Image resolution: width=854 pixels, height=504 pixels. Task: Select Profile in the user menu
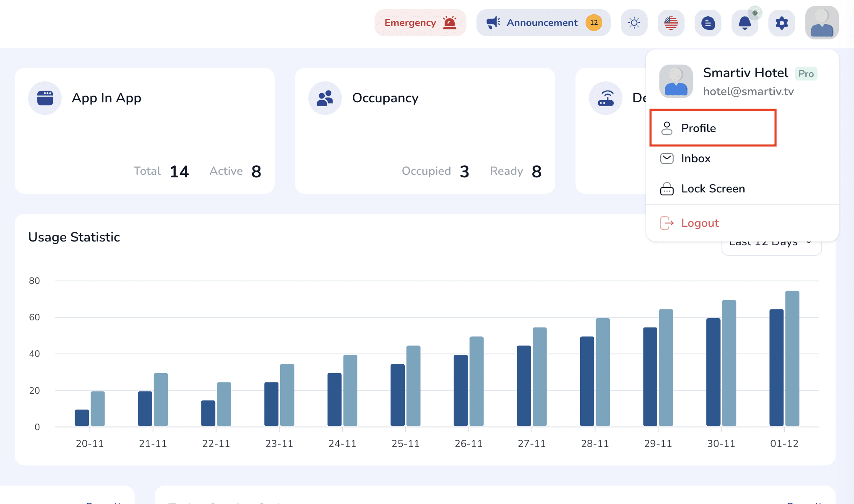click(713, 128)
